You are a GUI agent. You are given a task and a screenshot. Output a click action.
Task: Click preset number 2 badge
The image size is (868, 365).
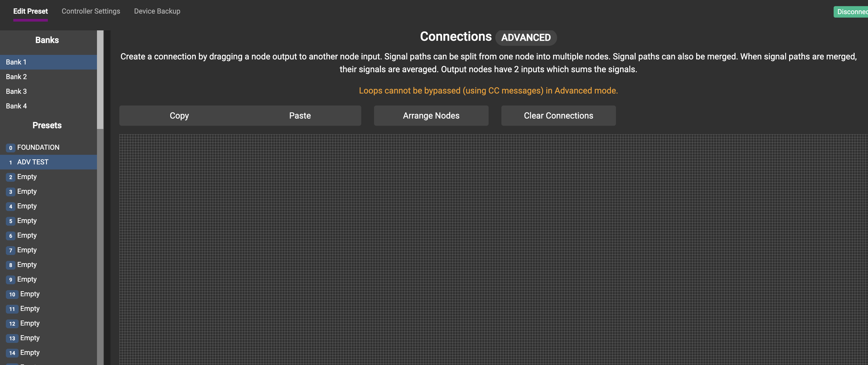[x=10, y=177]
